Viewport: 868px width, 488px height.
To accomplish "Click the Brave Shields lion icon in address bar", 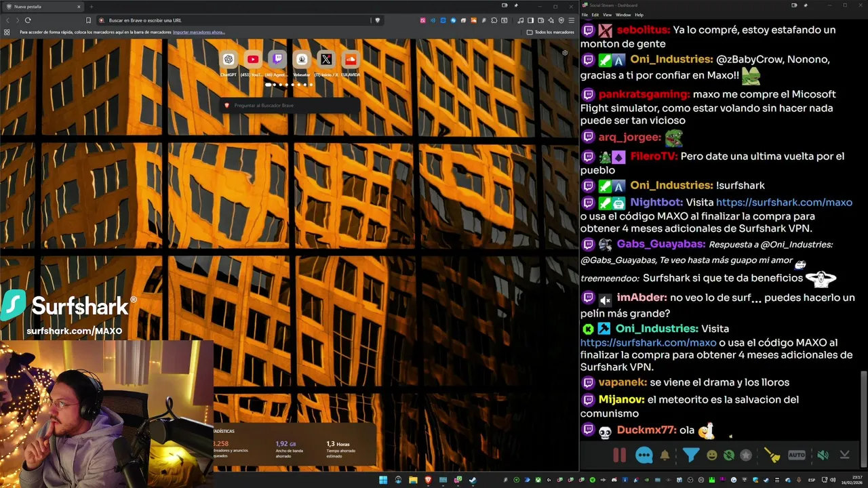I will click(x=378, y=20).
